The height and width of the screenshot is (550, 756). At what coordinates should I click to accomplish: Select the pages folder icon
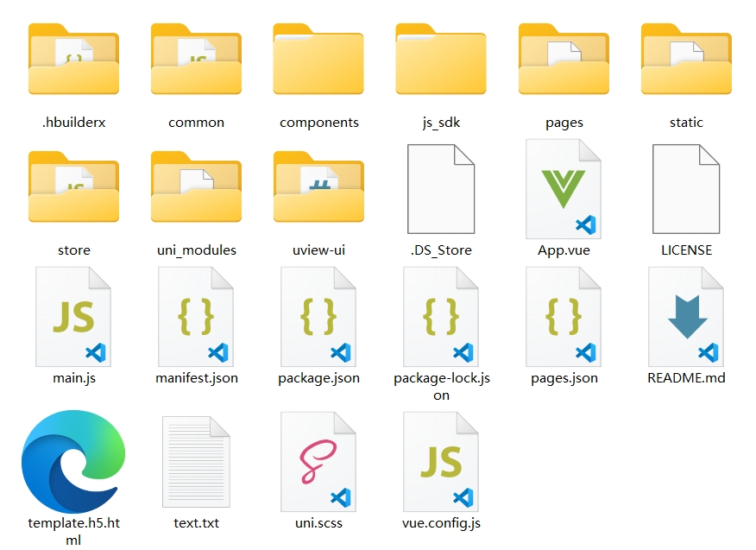click(x=564, y=60)
